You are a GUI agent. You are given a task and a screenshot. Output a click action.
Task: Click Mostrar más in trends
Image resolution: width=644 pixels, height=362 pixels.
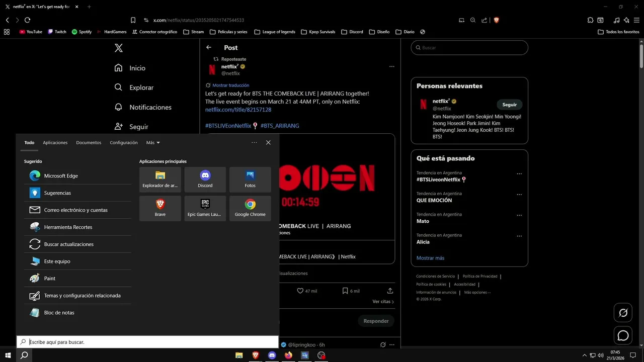(430, 258)
